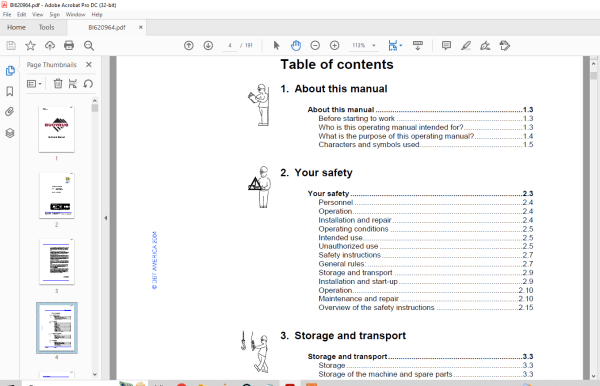Click 'Installation and repair' contents entry

[x=355, y=220]
